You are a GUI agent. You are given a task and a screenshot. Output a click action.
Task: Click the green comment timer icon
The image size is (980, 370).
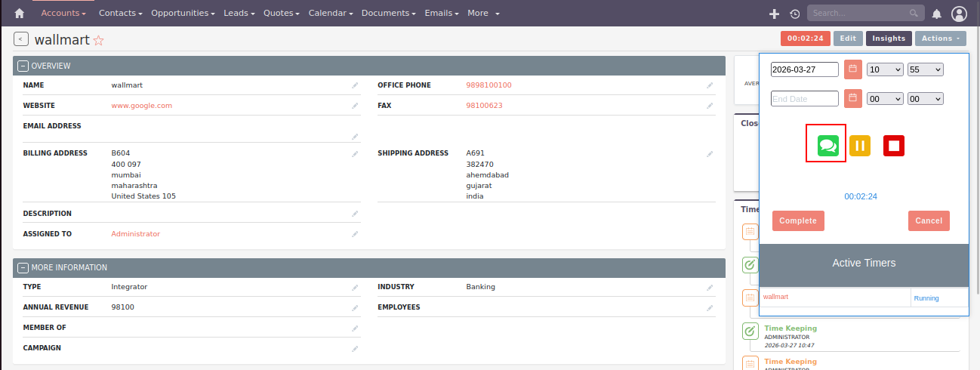(x=828, y=146)
